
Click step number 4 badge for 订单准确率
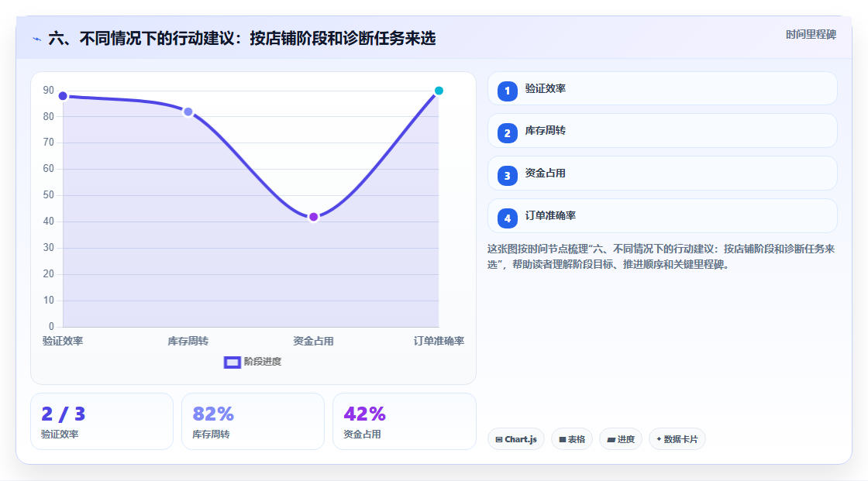pos(507,218)
